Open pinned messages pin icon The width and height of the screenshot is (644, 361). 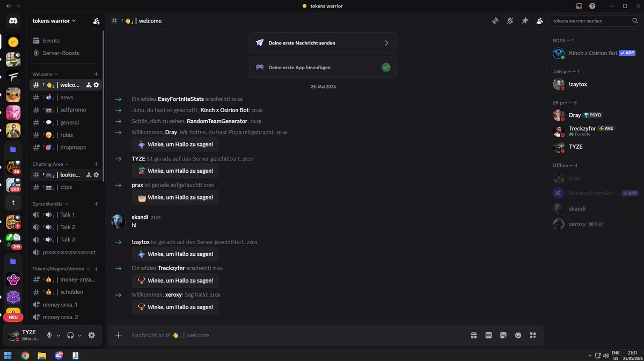coord(525,21)
